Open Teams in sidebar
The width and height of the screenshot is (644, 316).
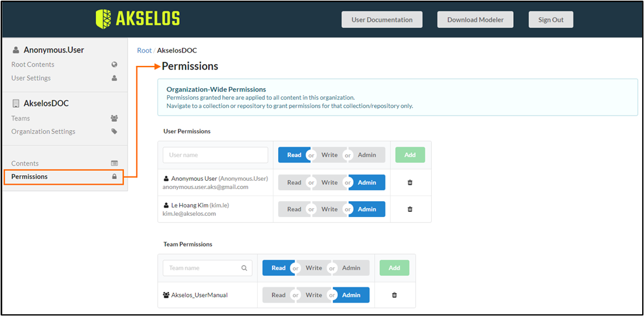[20, 118]
